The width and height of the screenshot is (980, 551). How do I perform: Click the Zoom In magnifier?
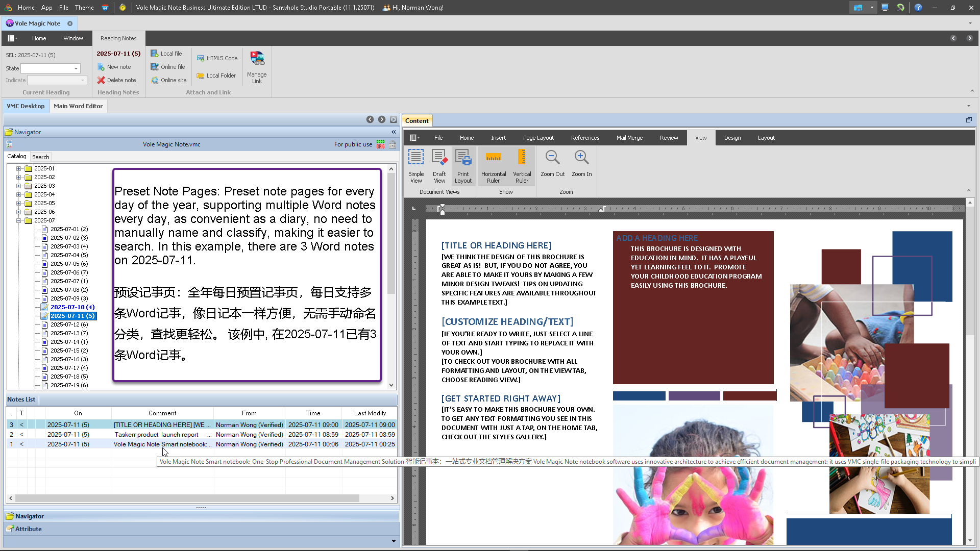tap(581, 163)
